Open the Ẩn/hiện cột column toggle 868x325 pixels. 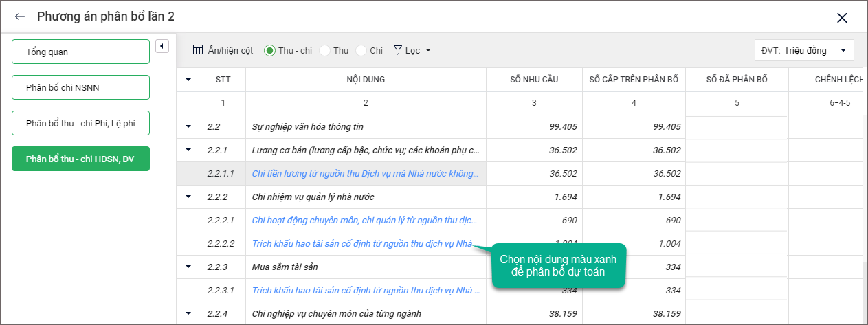[x=223, y=50]
